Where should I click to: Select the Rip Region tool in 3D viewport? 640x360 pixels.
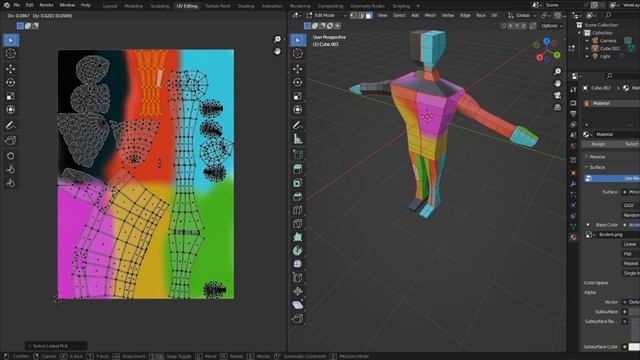[298, 318]
